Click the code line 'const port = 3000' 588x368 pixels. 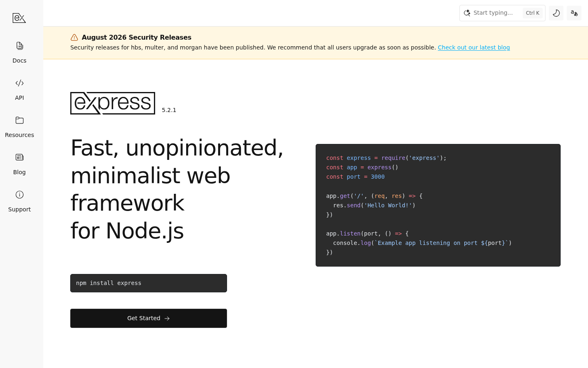(x=355, y=177)
